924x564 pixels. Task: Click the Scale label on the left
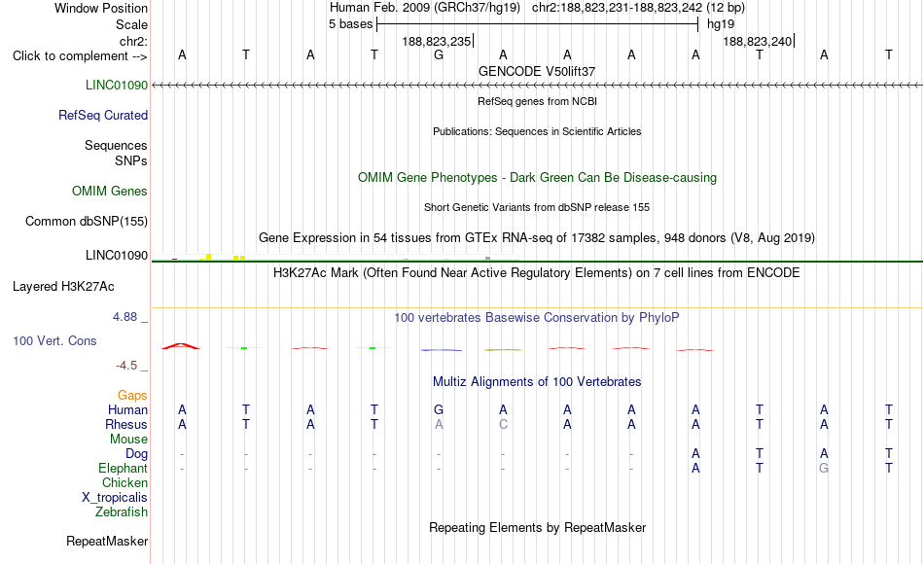[x=131, y=24]
